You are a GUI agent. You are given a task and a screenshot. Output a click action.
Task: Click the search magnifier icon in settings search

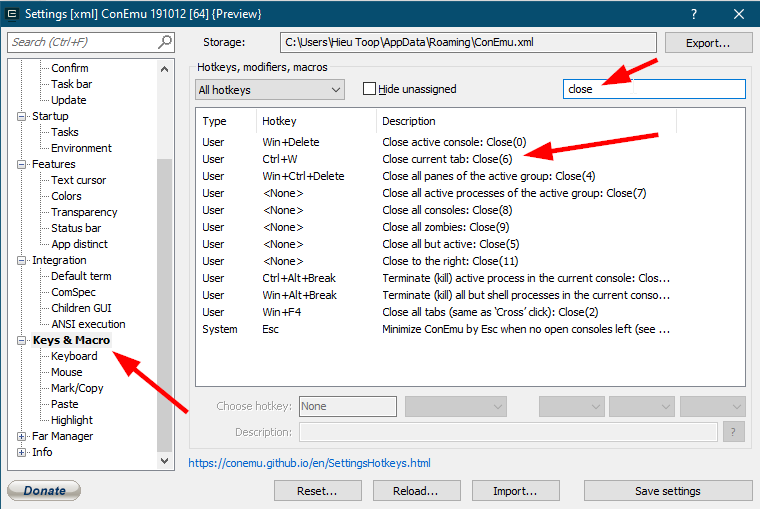click(x=165, y=42)
